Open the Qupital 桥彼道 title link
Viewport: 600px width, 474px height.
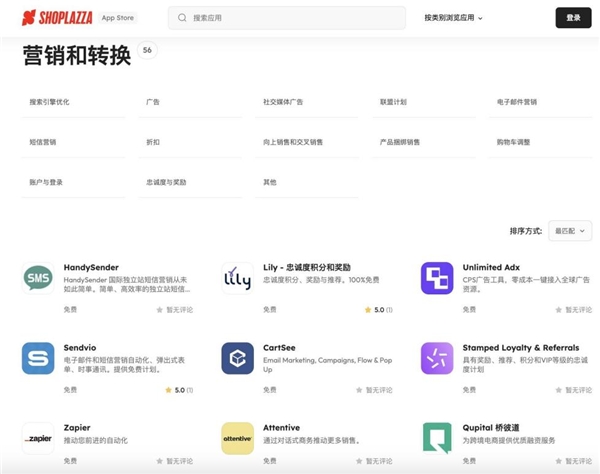pyautogui.click(x=491, y=428)
